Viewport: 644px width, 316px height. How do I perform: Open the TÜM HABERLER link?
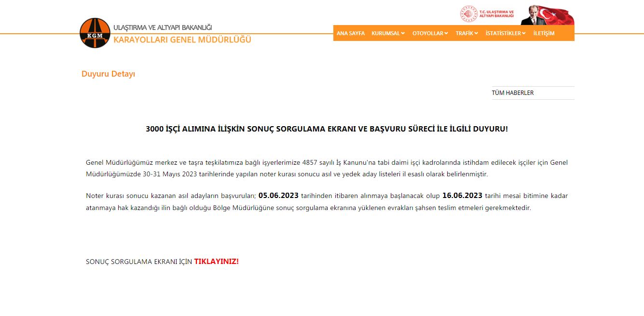pos(512,93)
